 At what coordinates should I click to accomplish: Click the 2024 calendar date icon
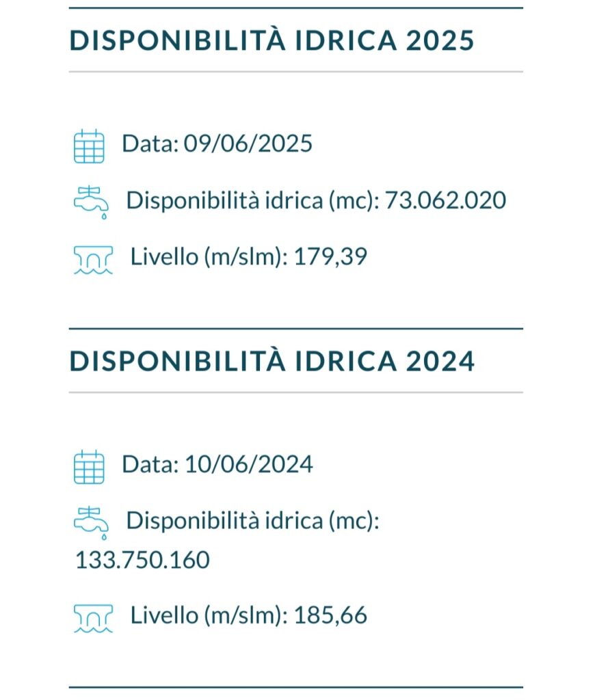pos(89,467)
